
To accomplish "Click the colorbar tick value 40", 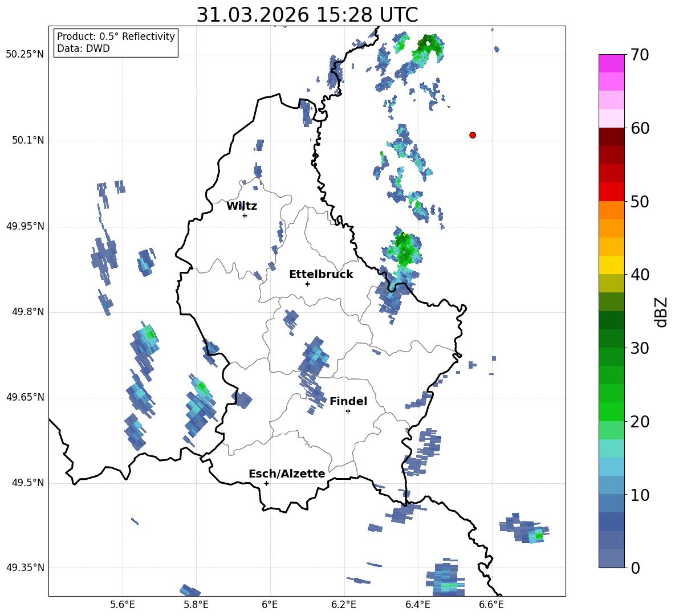I will coord(640,275).
